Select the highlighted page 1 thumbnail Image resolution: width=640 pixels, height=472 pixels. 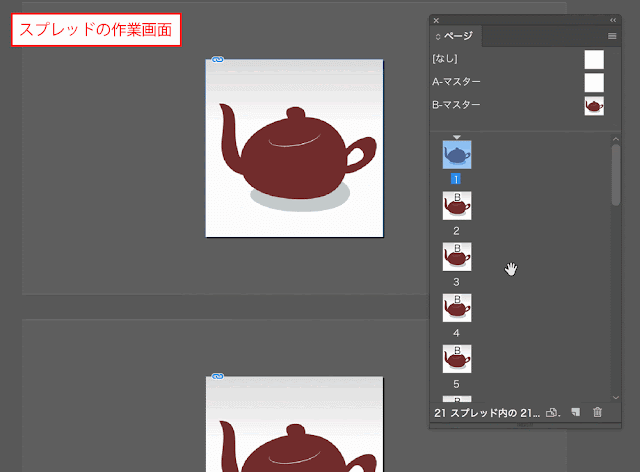[x=457, y=155]
